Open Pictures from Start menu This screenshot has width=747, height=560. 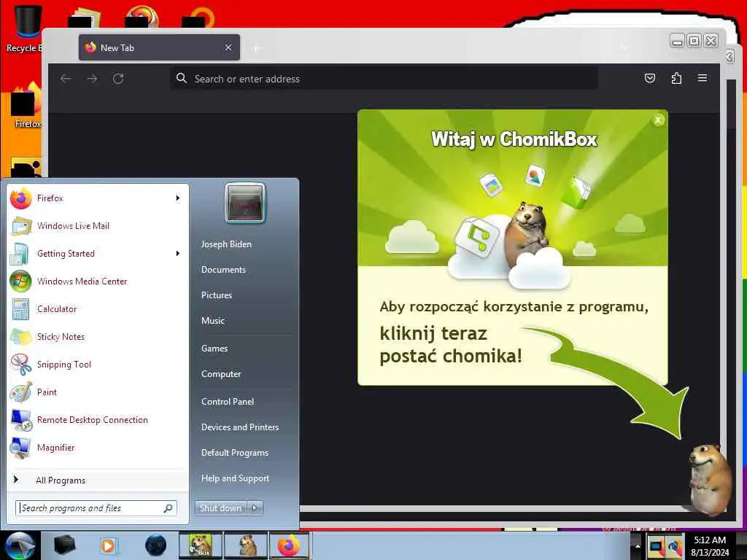pos(216,295)
